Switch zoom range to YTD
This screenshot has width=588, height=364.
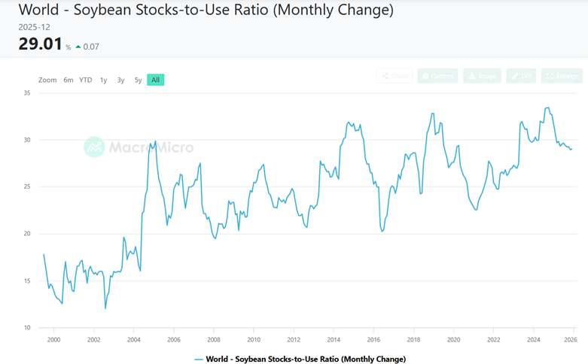86,80
